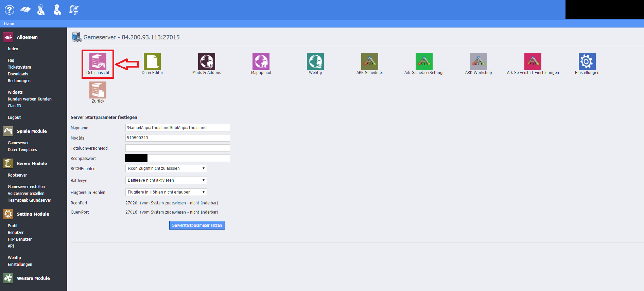Screen dimensions: 644x291
Task: Click the ModIds input field
Action: [177, 138]
